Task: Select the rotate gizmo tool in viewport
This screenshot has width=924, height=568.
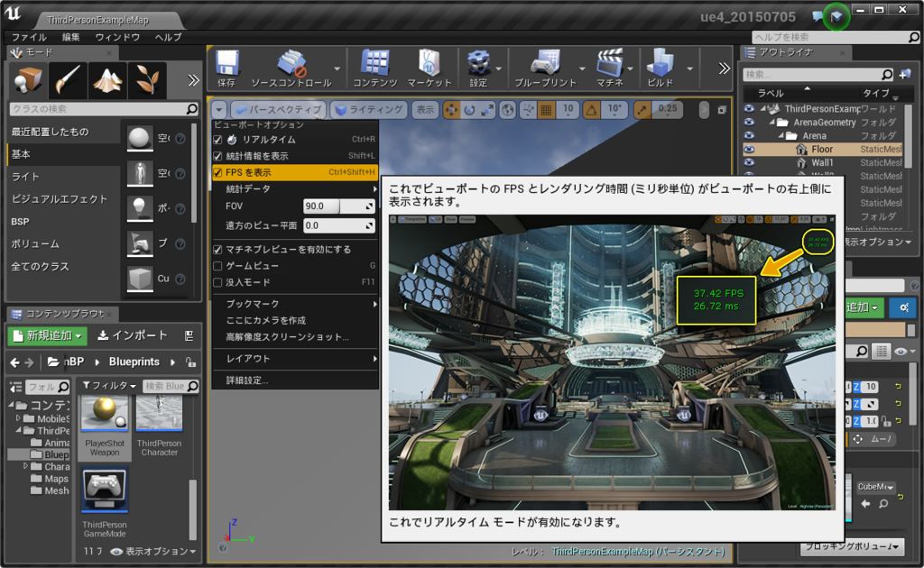Action: [469, 110]
